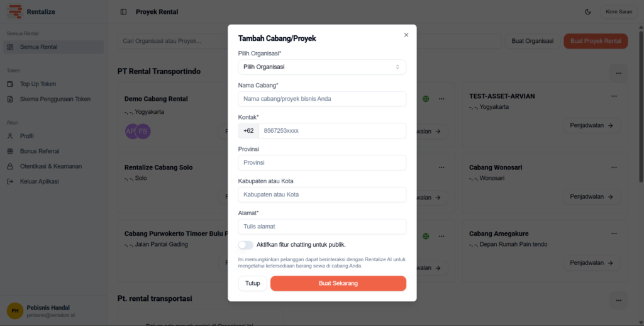Switch to dark mode moon icon
644x326 pixels.
pos(588,12)
